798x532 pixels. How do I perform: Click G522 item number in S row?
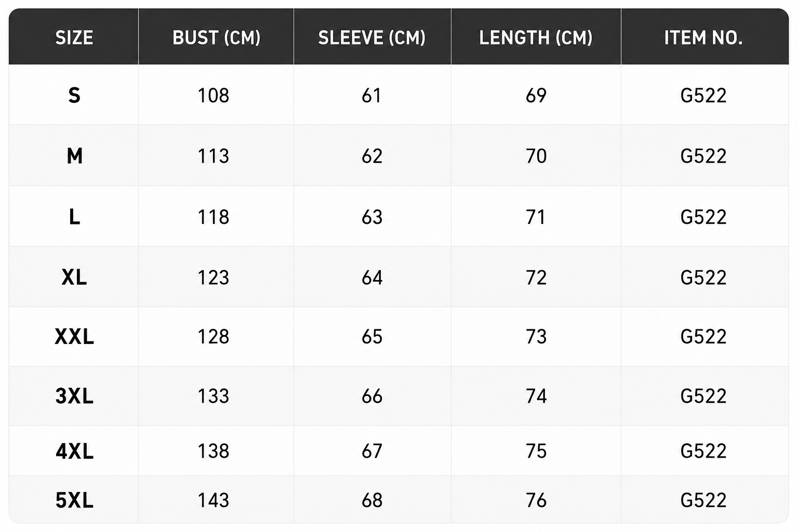[x=703, y=95]
